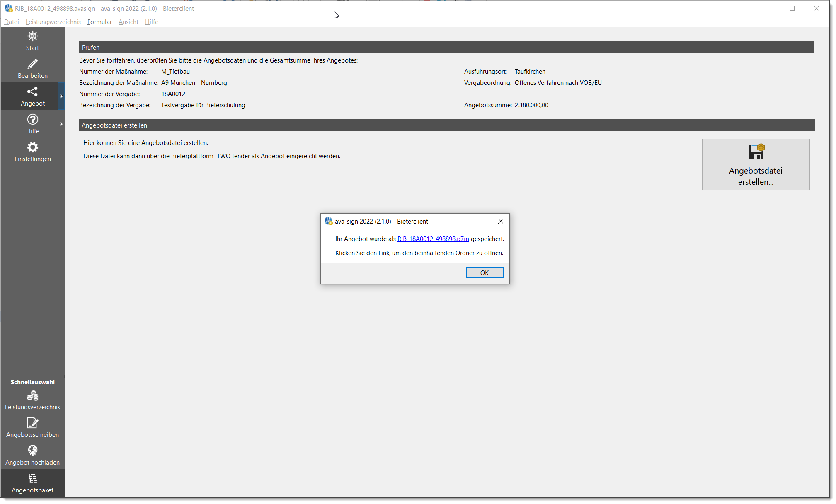Click the Prüfen section header
This screenshot has width=836, height=504.
click(446, 47)
